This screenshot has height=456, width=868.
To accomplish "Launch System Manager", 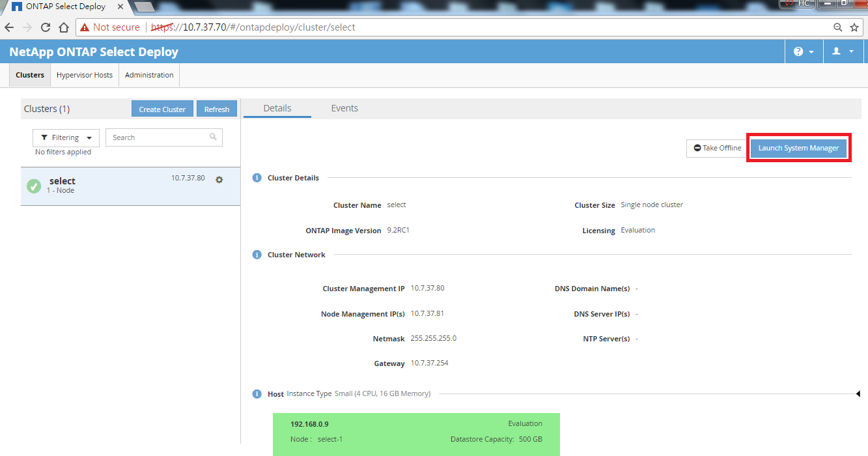I will 798,148.
